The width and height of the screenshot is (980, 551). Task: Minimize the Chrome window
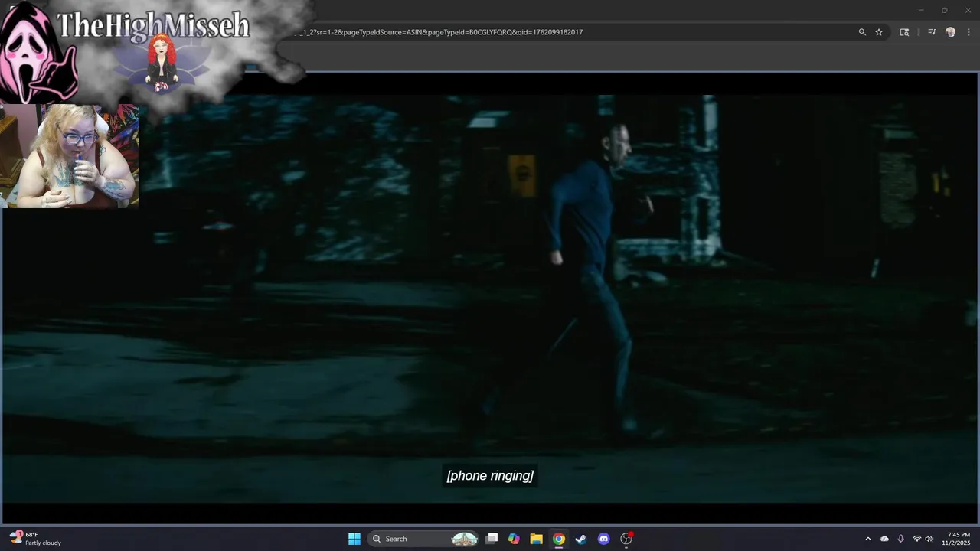coord(921,10)
